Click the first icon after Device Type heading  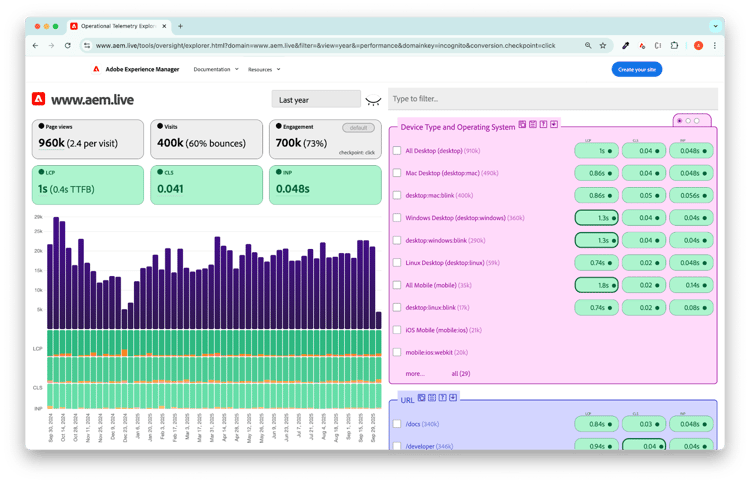pos(522,125)
